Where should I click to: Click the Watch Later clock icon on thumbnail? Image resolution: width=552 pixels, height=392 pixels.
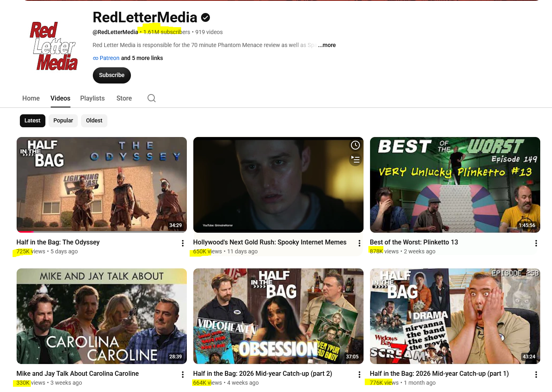pyautogui.click(x=355, y=145)
